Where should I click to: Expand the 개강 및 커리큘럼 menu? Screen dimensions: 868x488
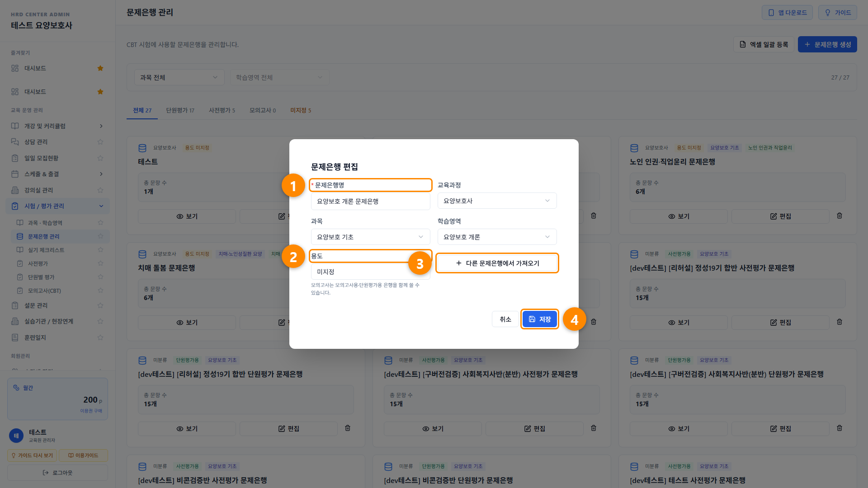click(x=57, y=126)
